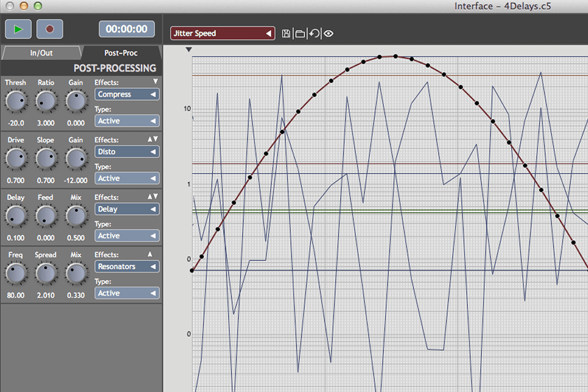Move the Disto effect up with the arrow

[149, 139]
